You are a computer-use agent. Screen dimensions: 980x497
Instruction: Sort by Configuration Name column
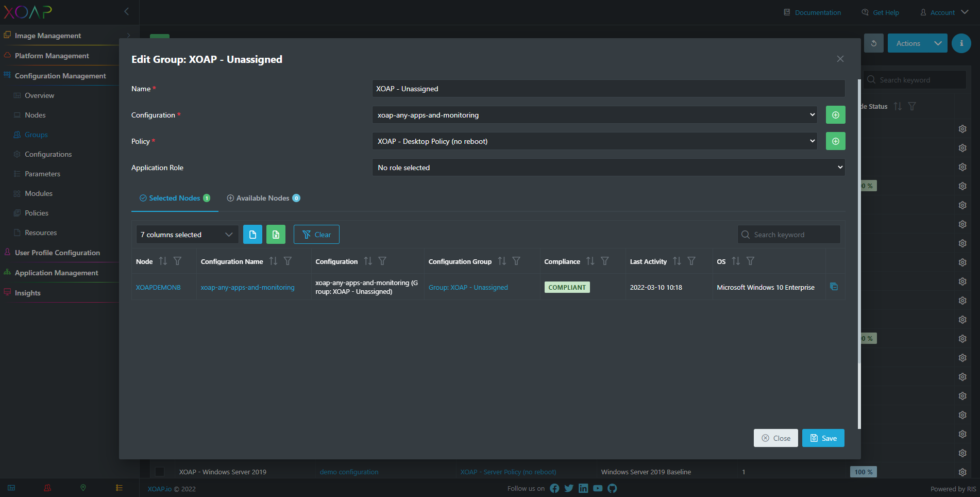point(273,261)
